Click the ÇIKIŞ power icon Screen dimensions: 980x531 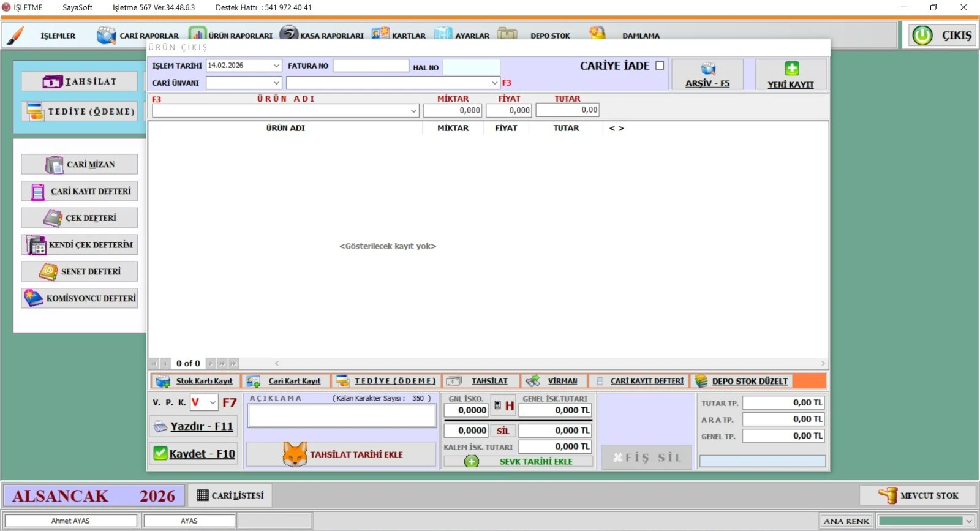tap(922, 36)
